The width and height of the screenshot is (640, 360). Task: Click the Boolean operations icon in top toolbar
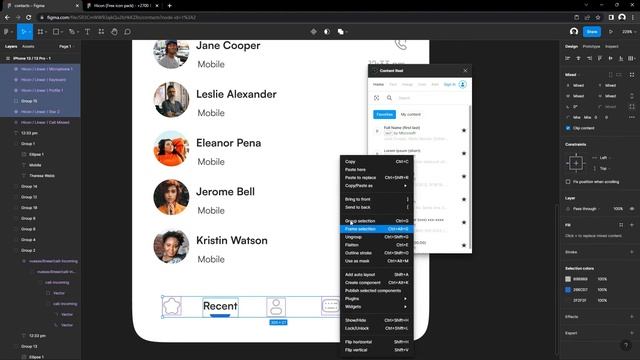pyautogui.click(x=340, y=32)
